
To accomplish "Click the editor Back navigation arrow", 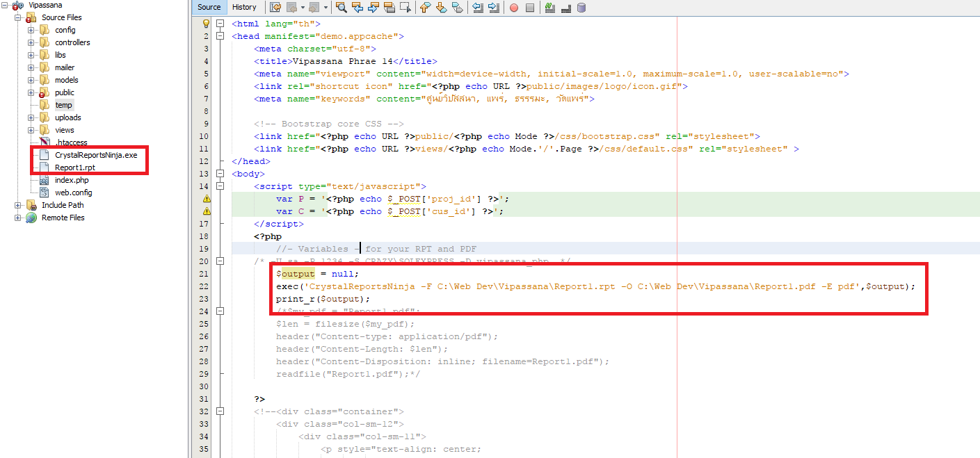I will tap(292, 7).
